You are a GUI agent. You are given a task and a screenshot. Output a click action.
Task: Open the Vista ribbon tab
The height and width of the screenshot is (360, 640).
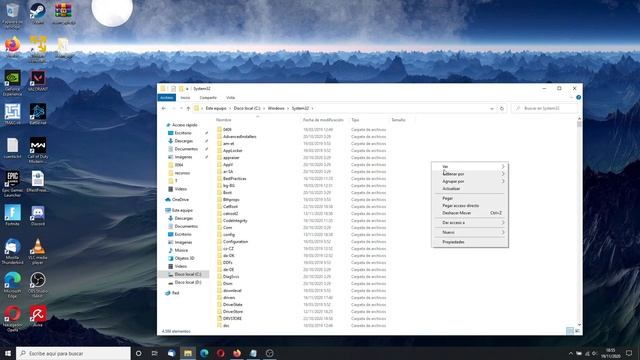pyautogui.click(x=231, y=98)
